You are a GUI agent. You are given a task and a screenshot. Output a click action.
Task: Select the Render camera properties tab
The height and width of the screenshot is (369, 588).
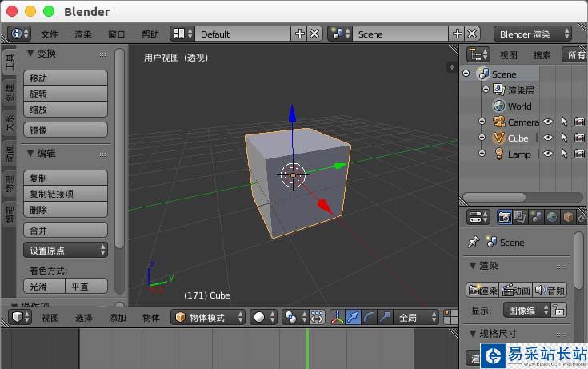pos(504,217)
